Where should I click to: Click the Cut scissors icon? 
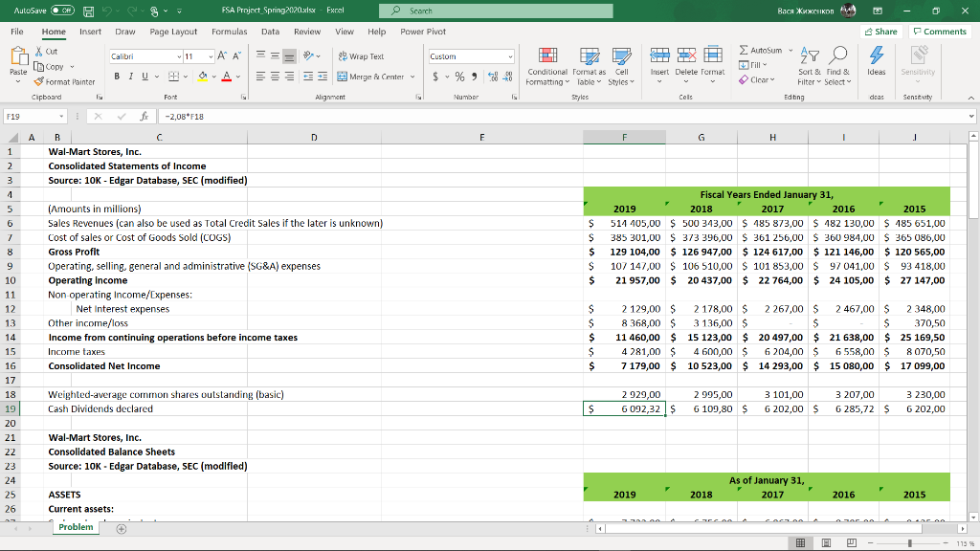pyautogui.click(x=39, y=52)
